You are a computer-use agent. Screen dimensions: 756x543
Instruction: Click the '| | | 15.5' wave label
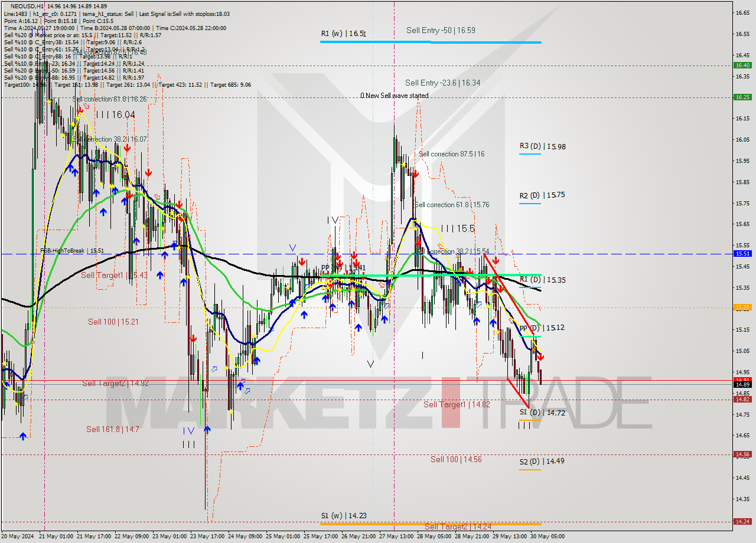458,228
